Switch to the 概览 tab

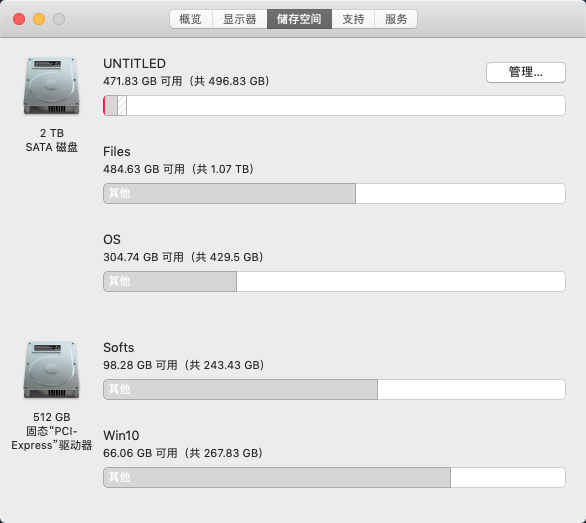coord(191,19)
